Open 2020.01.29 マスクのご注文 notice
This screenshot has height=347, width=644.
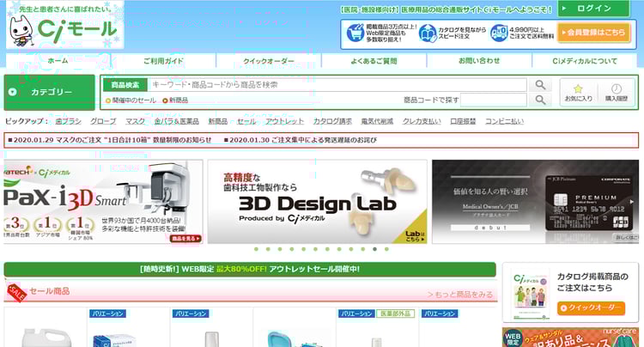pos(110,140)
